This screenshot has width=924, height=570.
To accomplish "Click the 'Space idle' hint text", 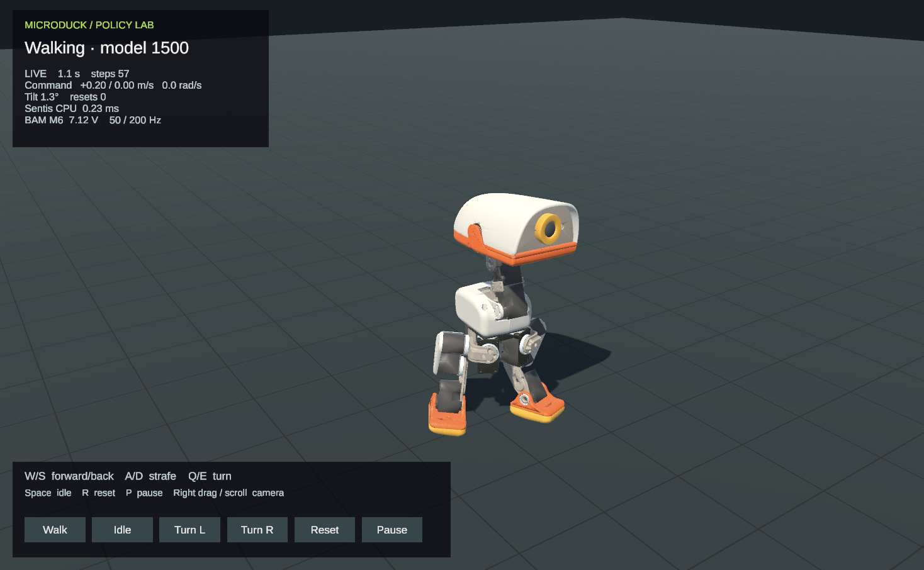I will 48,493.
